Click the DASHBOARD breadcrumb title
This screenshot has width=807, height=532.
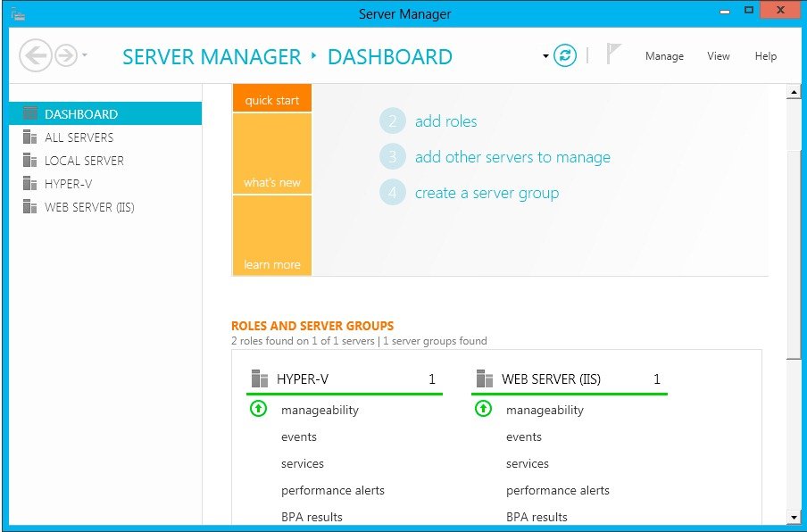pyautogui.click(x=390, y=56)
